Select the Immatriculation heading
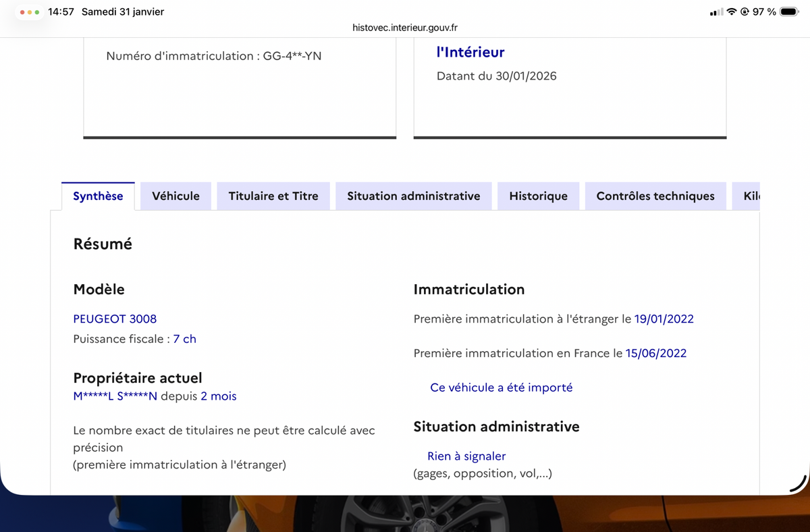This screenshot has height=532, width=810. click(x=469, y=290)
